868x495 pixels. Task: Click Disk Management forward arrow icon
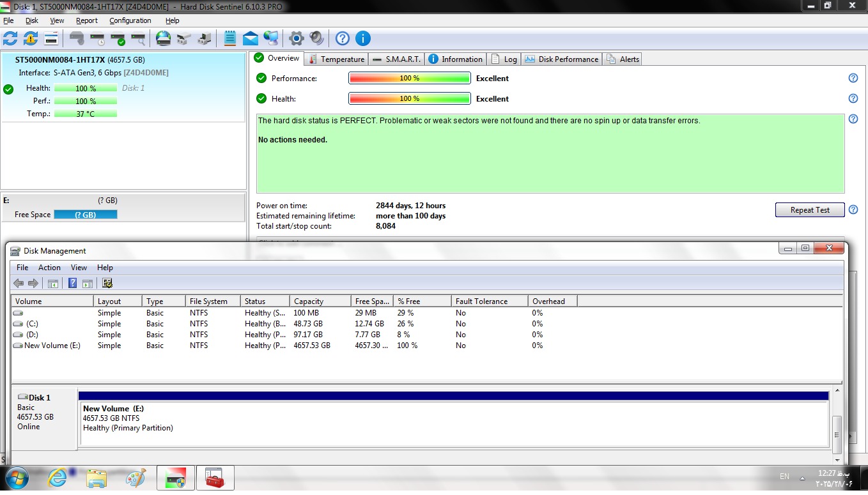[33, 283]
